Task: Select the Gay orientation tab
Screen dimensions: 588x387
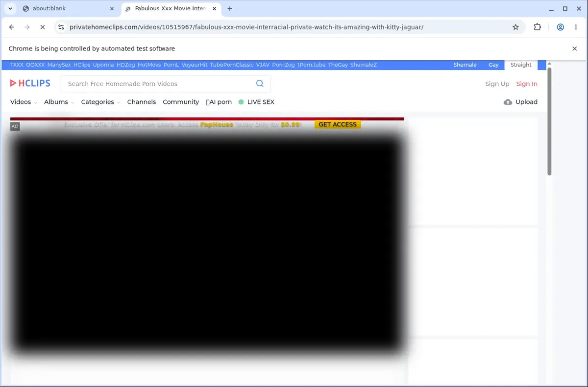Action: 493,65
